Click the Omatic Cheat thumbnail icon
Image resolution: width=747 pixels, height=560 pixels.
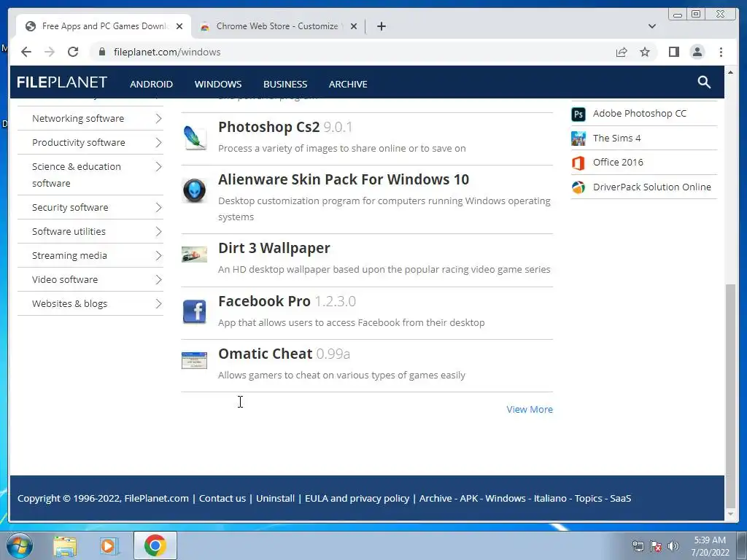click(x=194, y=360)
